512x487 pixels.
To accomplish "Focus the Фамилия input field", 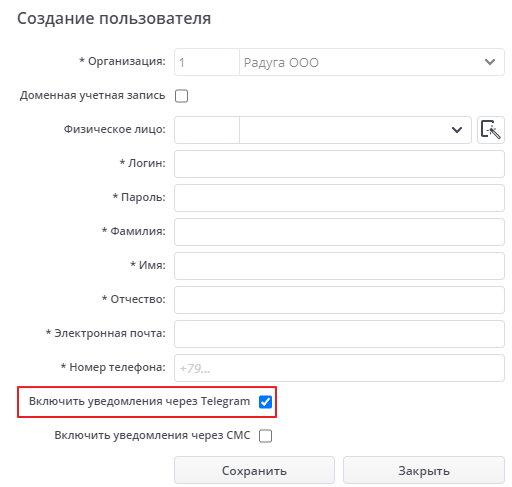I will tap(339, 232).
